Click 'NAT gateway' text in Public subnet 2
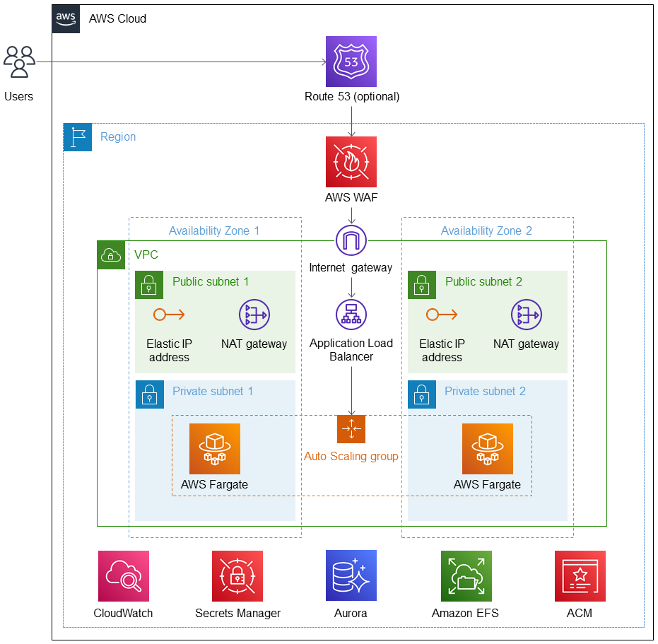 tap(527, 344)
